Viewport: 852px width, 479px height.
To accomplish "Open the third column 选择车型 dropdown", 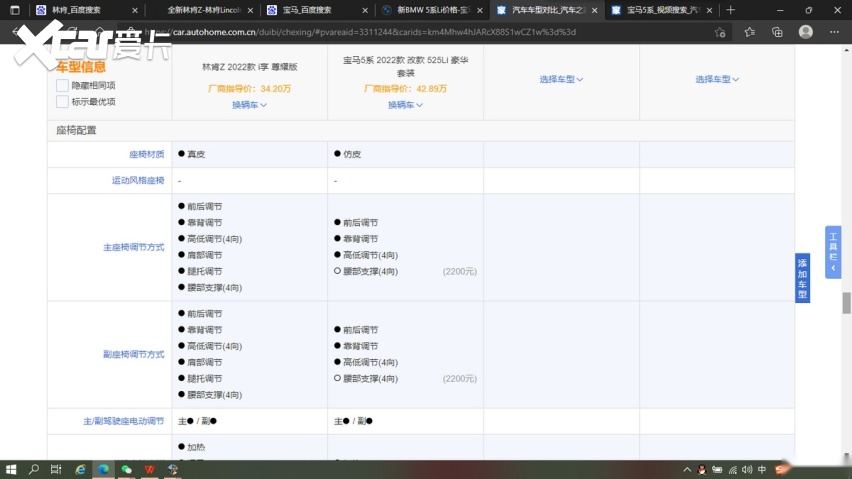I will tap(561, 79).
